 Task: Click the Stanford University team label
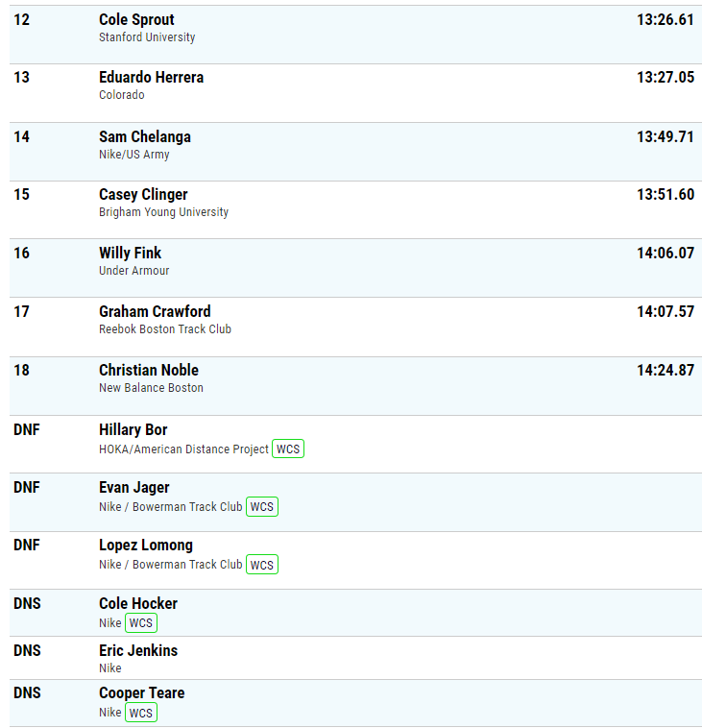coord(147,37)
